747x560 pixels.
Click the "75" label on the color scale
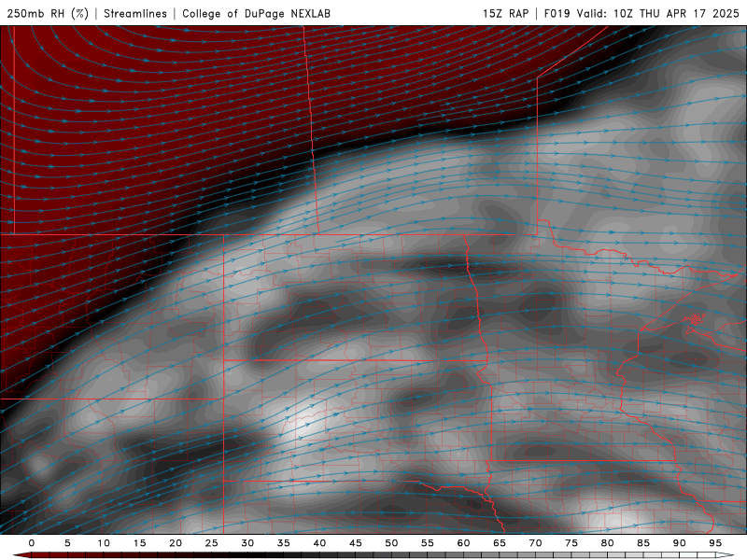click(571, 543)
